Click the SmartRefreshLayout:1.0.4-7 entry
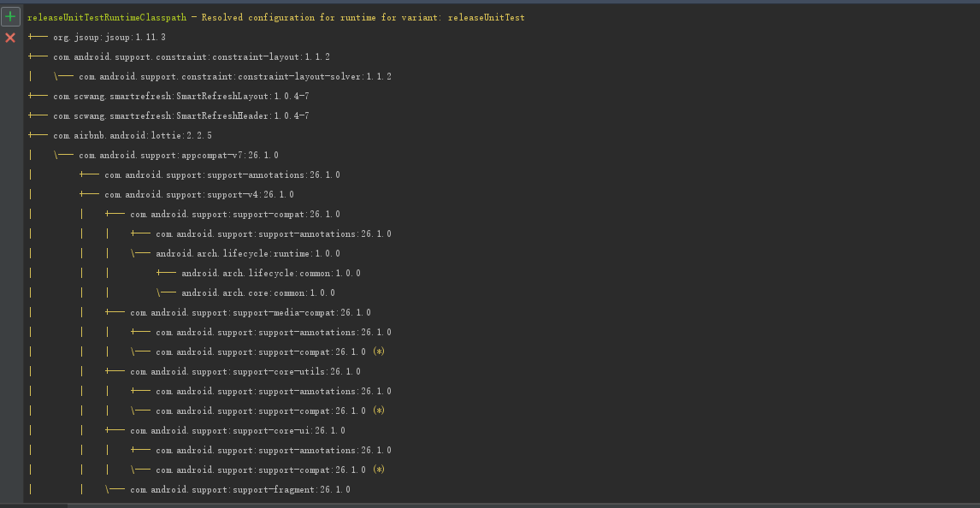This screenshot has width=980, height=508. pos(181,97)
